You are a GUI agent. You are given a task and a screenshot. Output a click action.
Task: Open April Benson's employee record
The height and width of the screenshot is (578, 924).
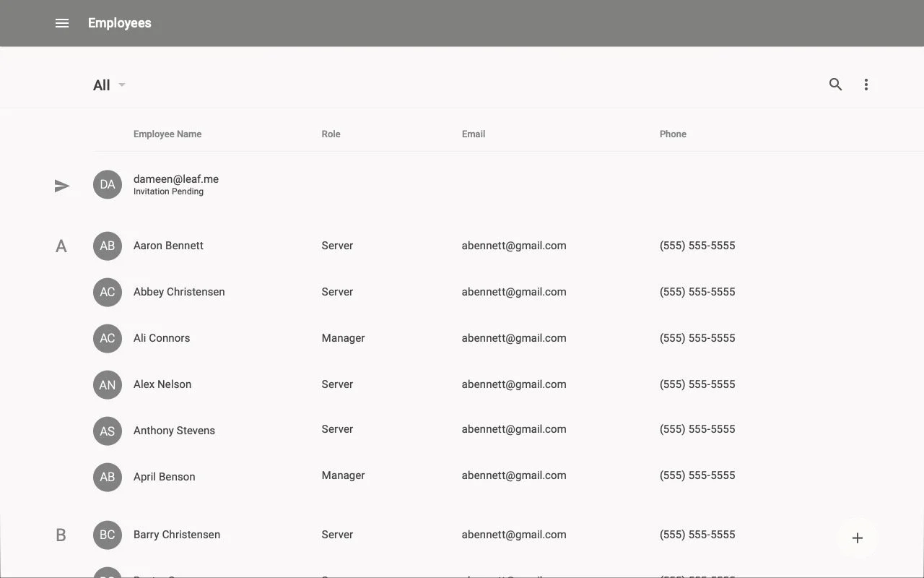click(164, 476)
